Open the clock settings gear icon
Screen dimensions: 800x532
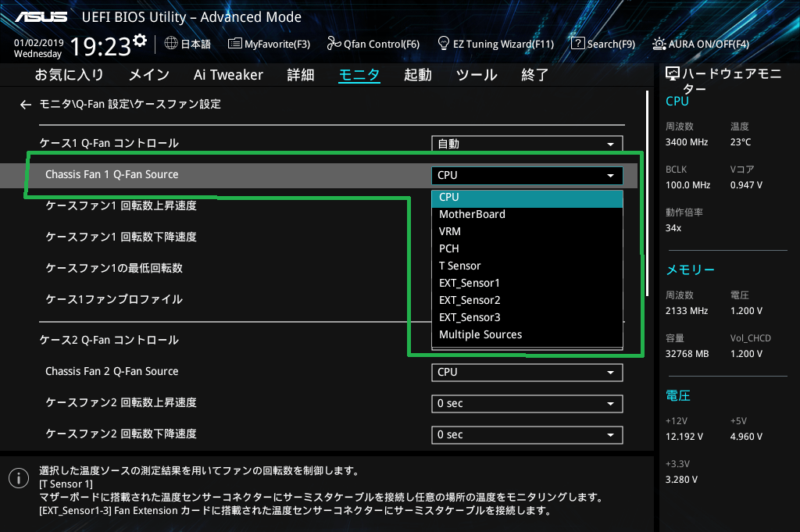click(x=140, y=40)
